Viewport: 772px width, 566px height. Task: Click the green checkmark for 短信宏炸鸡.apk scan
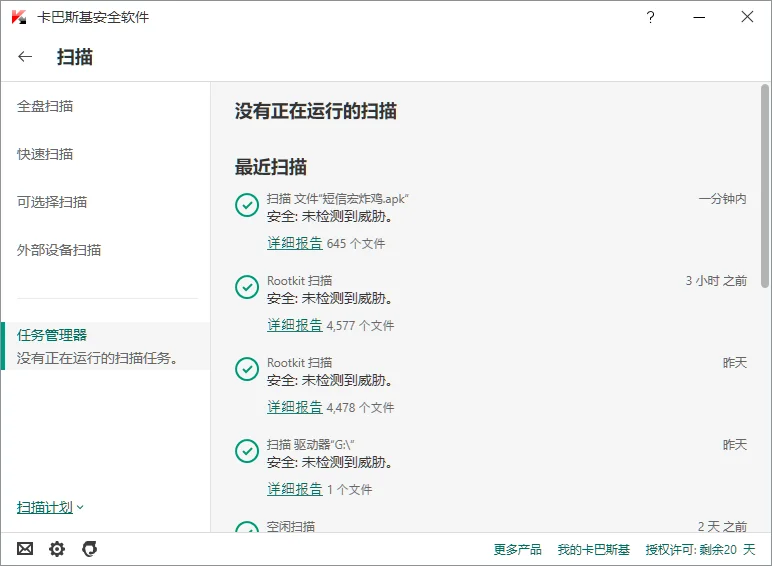247,205
